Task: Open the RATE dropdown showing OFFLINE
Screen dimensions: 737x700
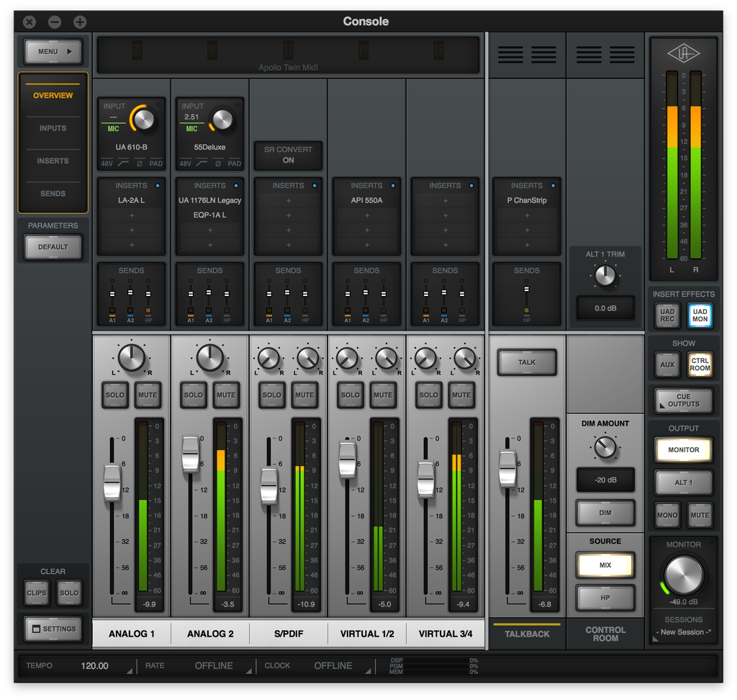Action: 214,665
